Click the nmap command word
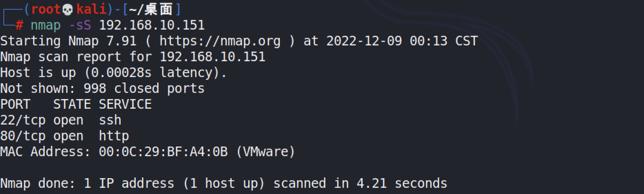Screen dimensions: 644x194 pyautogui.click(x=46, y=25)
